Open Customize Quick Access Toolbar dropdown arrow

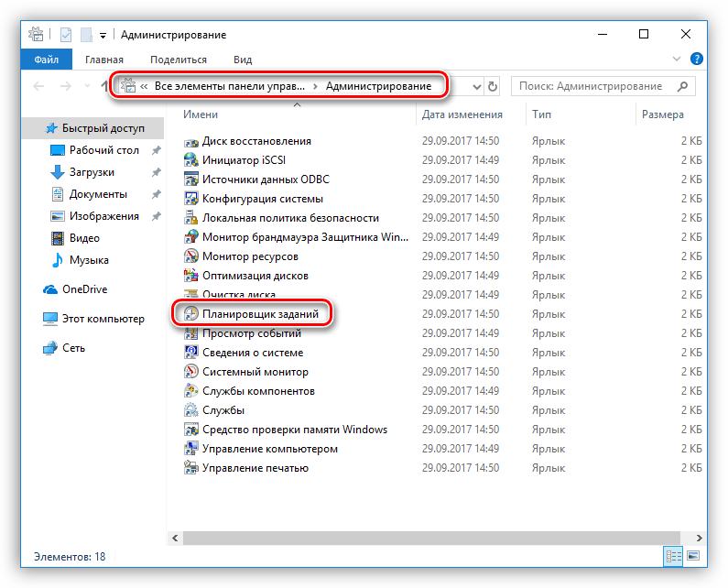(103, 36)
